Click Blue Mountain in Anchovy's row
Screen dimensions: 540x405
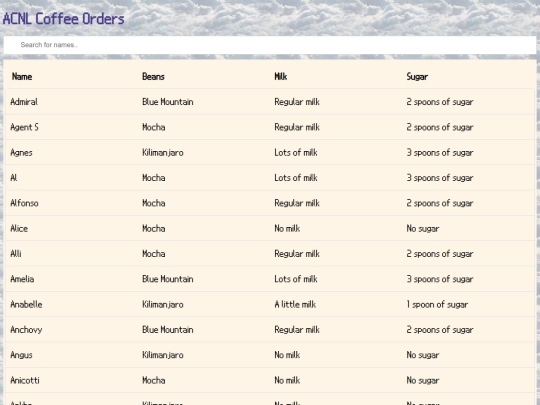[168, 330]
